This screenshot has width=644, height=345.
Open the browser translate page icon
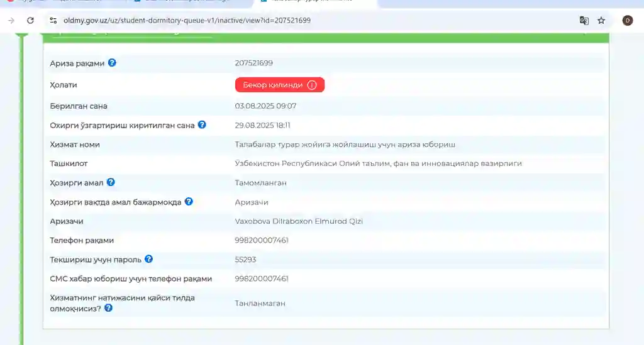point(584,20)
